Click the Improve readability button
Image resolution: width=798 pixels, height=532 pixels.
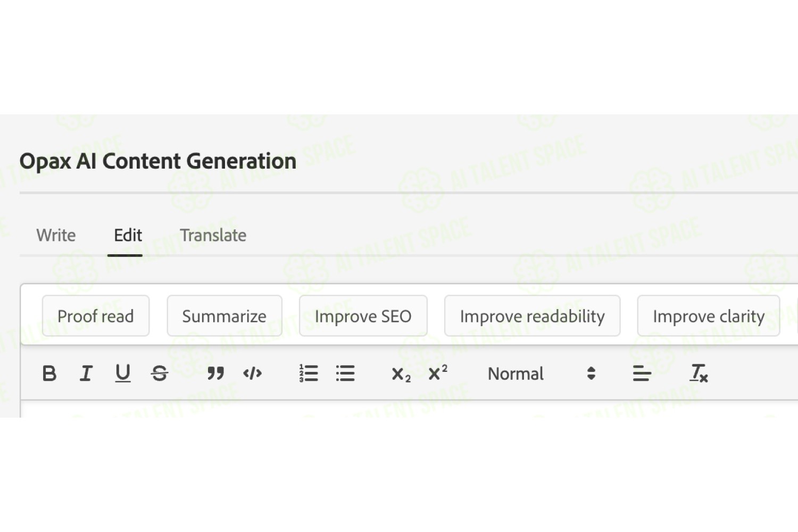(533, 316)
